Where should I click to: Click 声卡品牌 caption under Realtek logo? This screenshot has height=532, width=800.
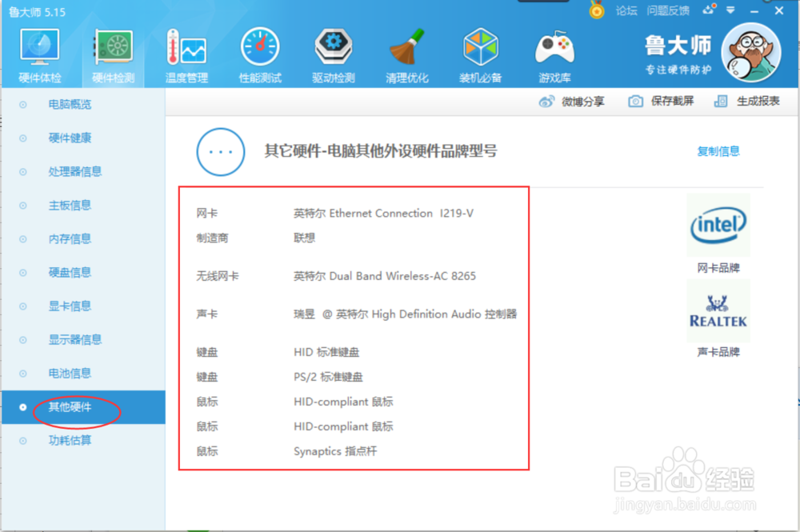(x=718, y=352)
